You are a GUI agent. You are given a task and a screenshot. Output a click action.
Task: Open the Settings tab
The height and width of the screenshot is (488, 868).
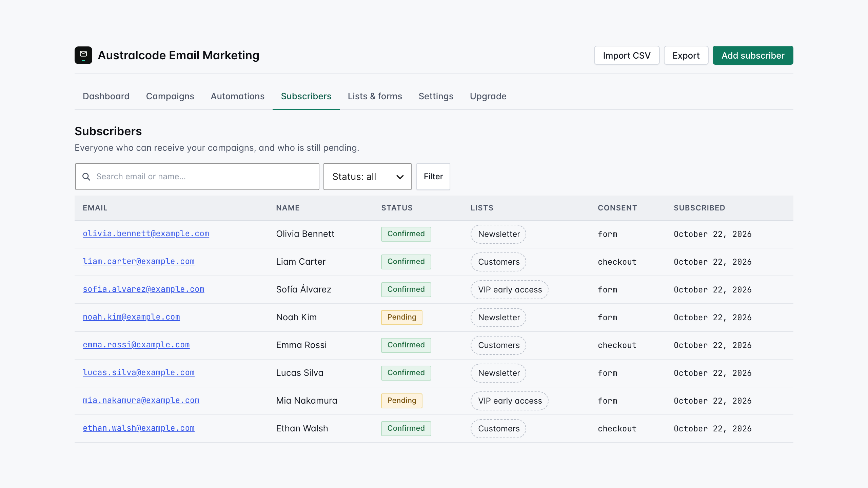(x=436, y=96)
